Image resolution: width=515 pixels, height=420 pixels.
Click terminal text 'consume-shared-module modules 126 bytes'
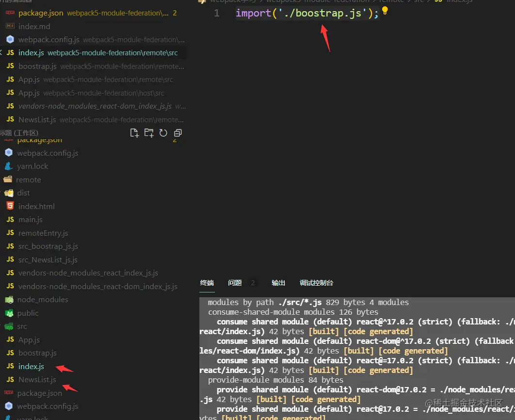(x=293, y=312)
